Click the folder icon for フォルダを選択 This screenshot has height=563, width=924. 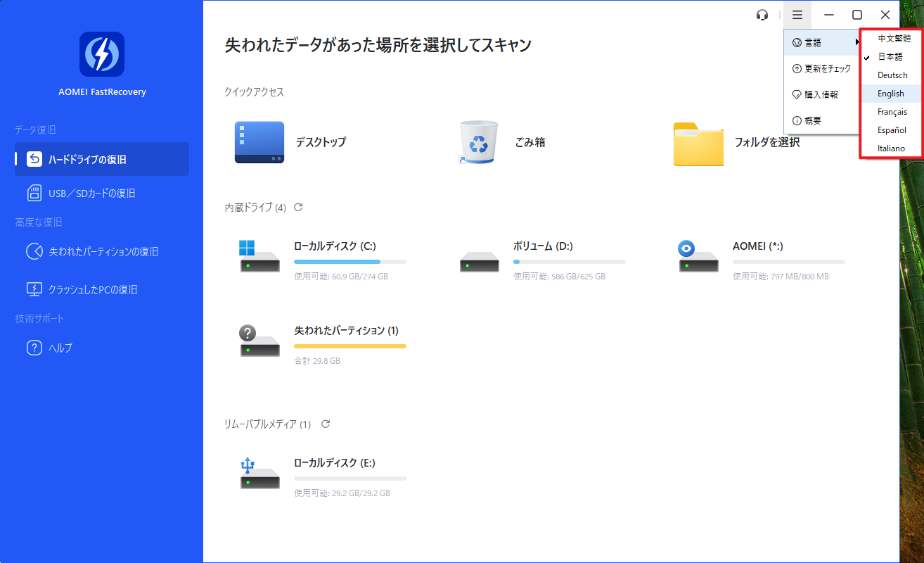click(x=698, y=143)
